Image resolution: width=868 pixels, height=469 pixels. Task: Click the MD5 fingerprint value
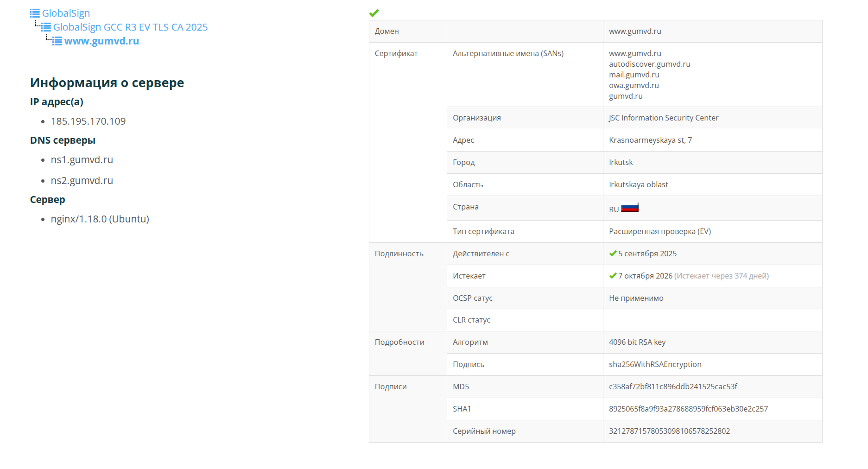(x=673, y=387)
